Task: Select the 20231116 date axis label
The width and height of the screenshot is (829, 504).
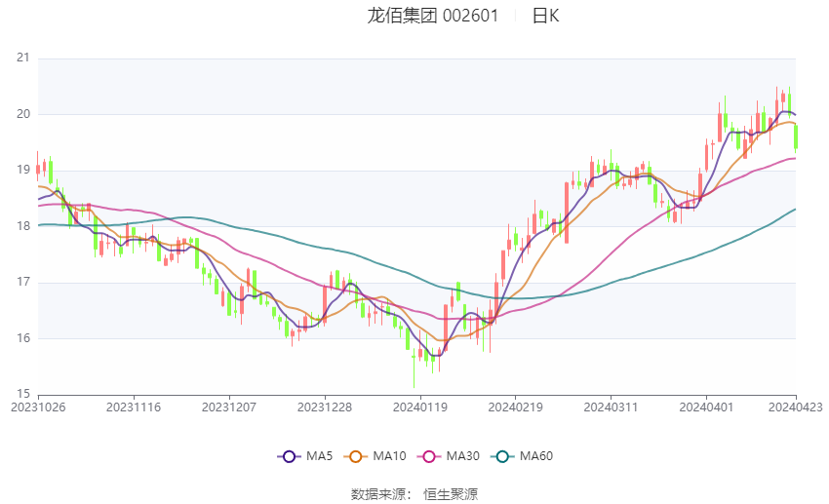Action: [x=134, y=407]
